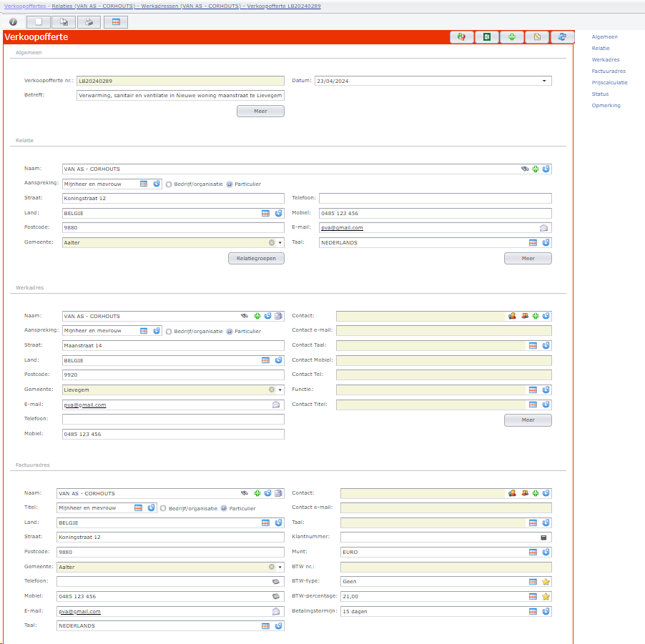The width and height of the screenshot is (645, 644).
Task: Click the phone icon in Factuuradres Mobiel field
Action: (276, 596)
